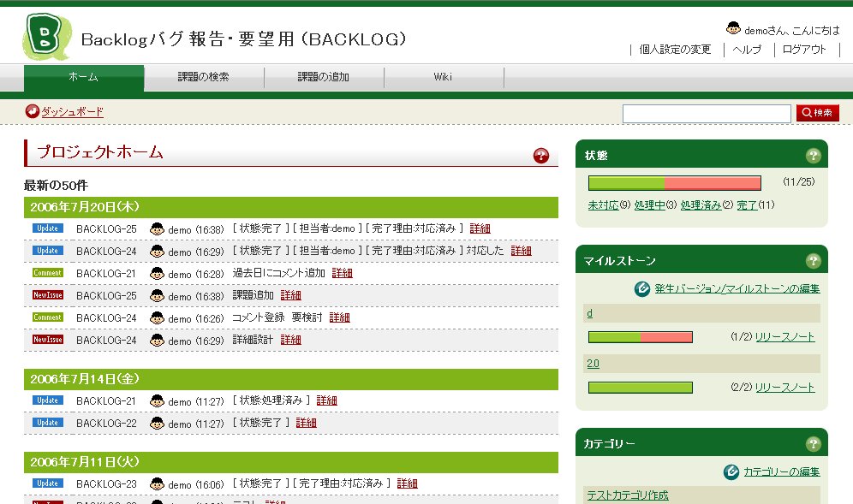Click demo avatar in BACKLOG-21 comment row
Viewport: 853px width, 504px height.
158,274
